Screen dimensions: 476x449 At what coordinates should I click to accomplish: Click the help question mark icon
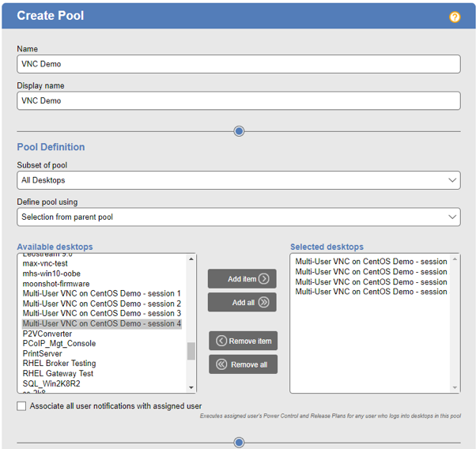pos(455,17)
